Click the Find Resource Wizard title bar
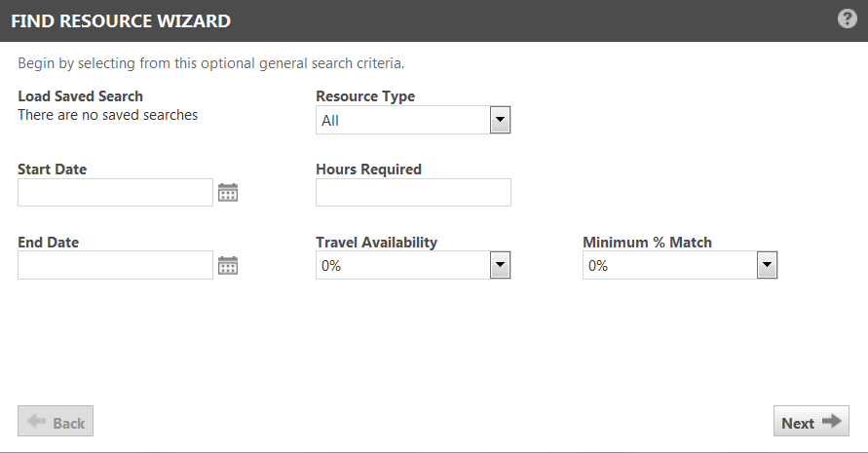Viewport: 868px width, 453px height. point(434,20)
